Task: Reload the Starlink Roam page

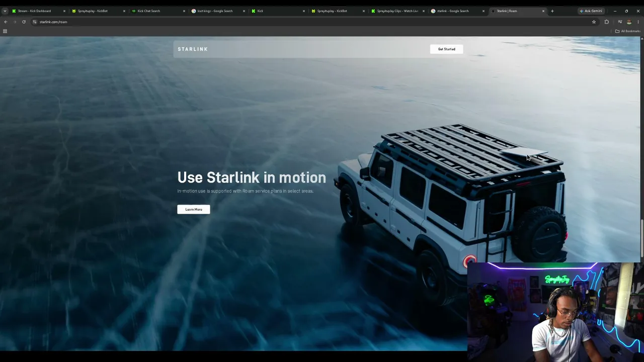Action: point(24,22)
